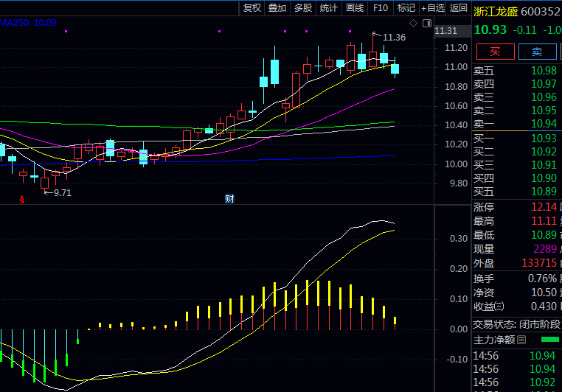The image size is (562, 392).
Task: Click the 标记 mark button
Action: click(406, 8)
